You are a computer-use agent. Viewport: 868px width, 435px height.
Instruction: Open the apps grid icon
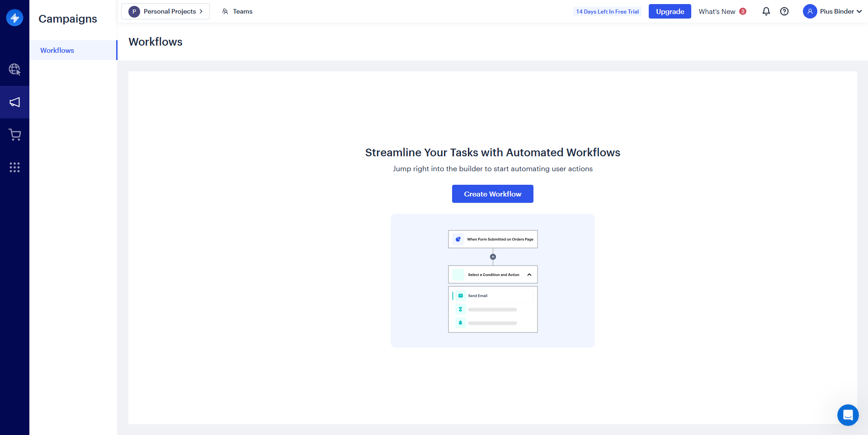pyautogui.click(x=14, y=168)
